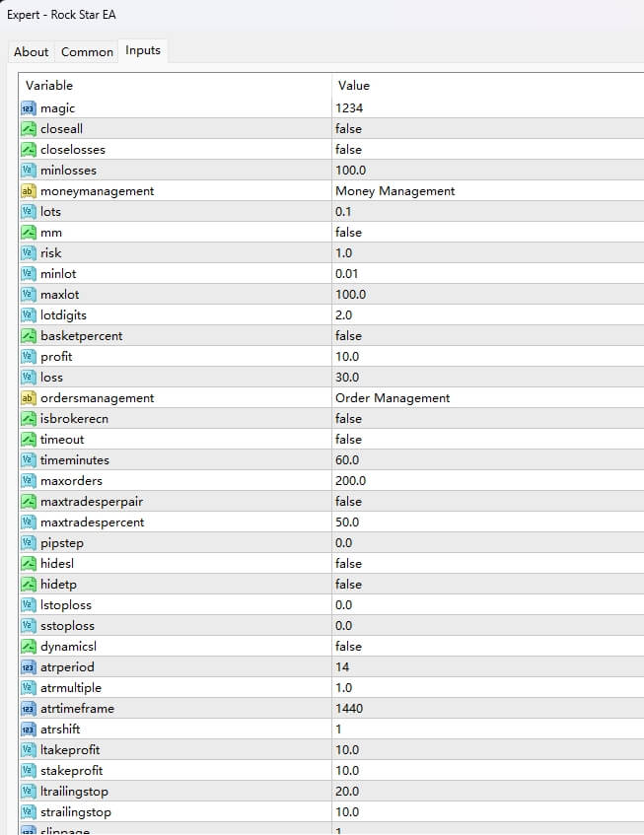Select the dynamicsl false value
This screenshot has height=835, width=644.
(x=348, y=647)
